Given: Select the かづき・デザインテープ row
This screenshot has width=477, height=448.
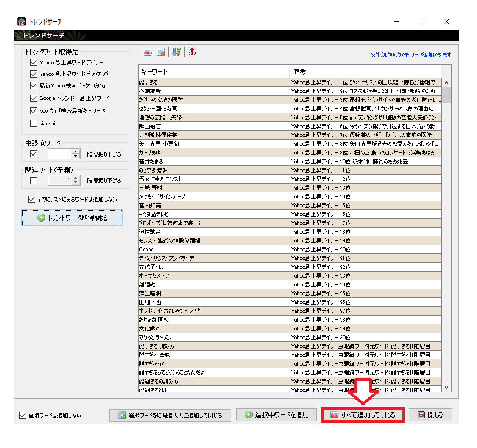Looking at the screenshot, I should coord(290,197).
